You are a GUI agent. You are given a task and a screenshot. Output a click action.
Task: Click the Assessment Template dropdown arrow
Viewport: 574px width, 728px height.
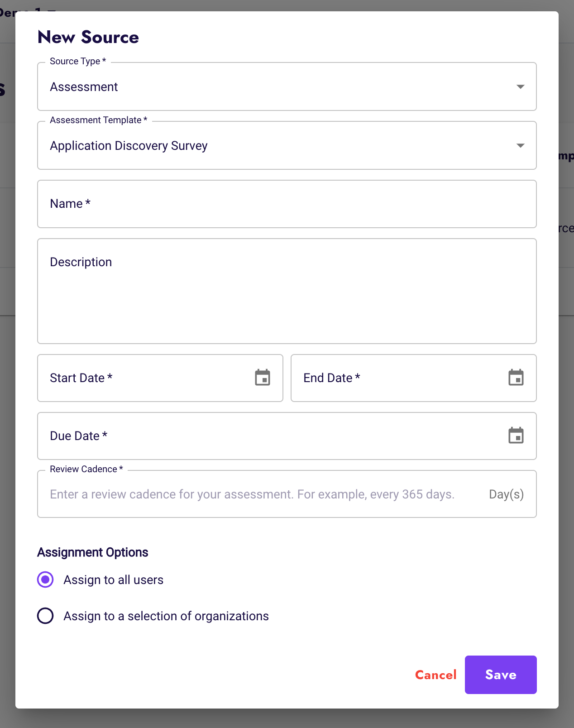[520, 145]
